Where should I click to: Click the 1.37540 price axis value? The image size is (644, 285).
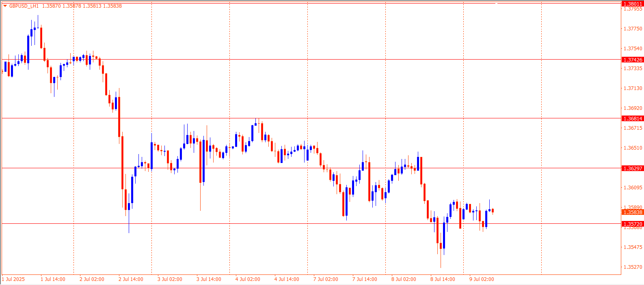[x=633, y=49]
